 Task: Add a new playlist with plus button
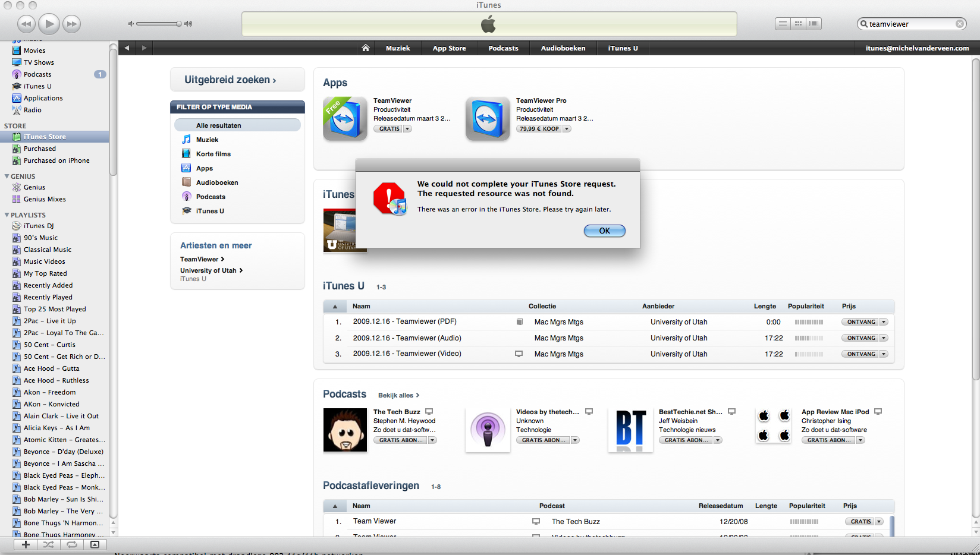pyautogui.click(x=26, y=544)
